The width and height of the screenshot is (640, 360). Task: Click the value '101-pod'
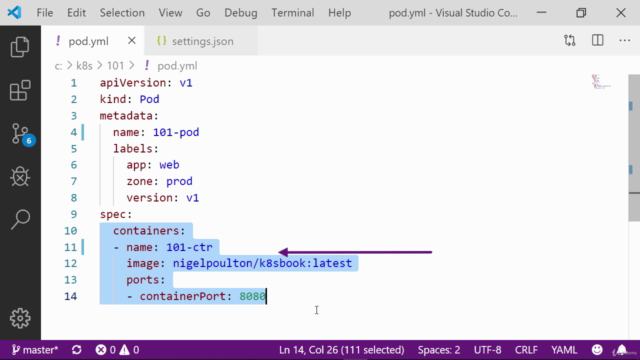point(176,132)
